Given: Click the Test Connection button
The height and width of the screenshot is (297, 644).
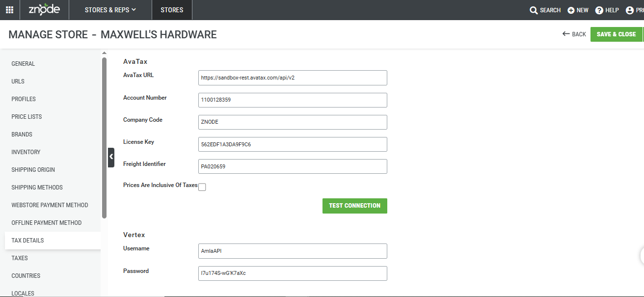Looking at the screenshot, I should click(355, 206).
